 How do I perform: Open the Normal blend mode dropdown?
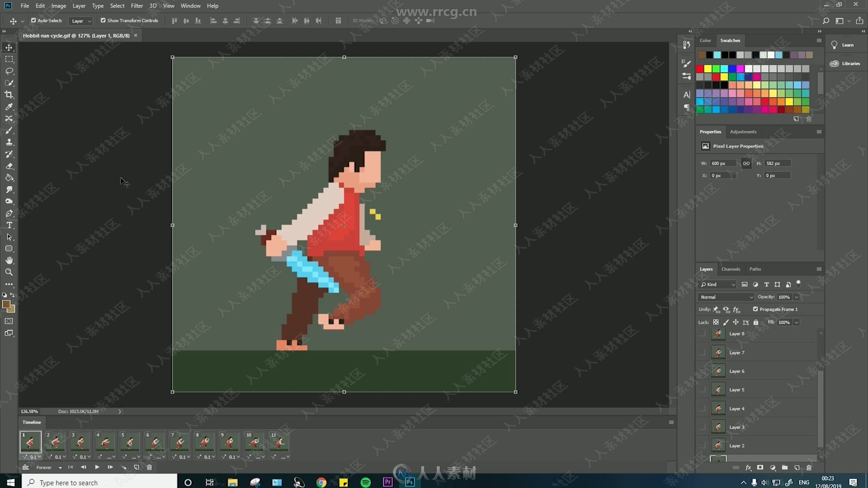click(726, 297)
